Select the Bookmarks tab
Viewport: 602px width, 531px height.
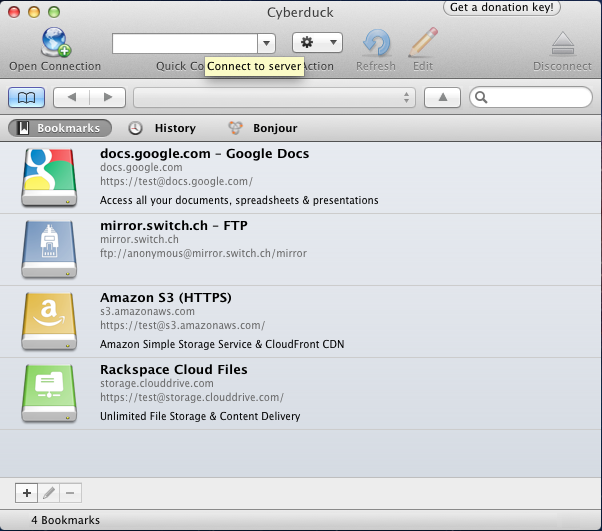pyautogui.click(x=60, y=128)
